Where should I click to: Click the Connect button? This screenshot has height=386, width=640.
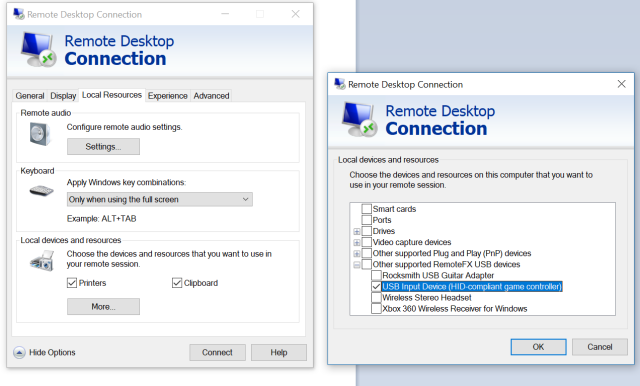(x=217, y=352)
